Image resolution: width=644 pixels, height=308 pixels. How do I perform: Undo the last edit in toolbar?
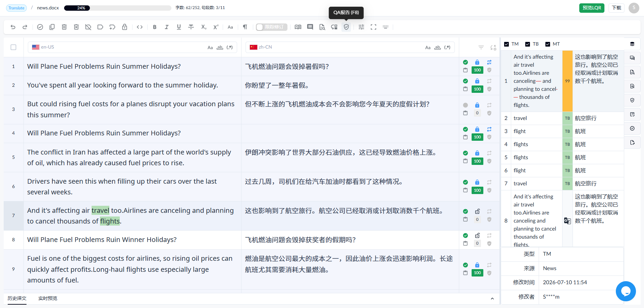13,27
